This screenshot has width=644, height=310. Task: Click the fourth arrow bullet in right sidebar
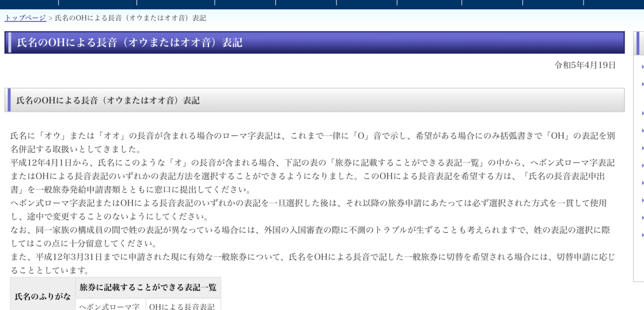pyautogui.click(x=642, y=131)
